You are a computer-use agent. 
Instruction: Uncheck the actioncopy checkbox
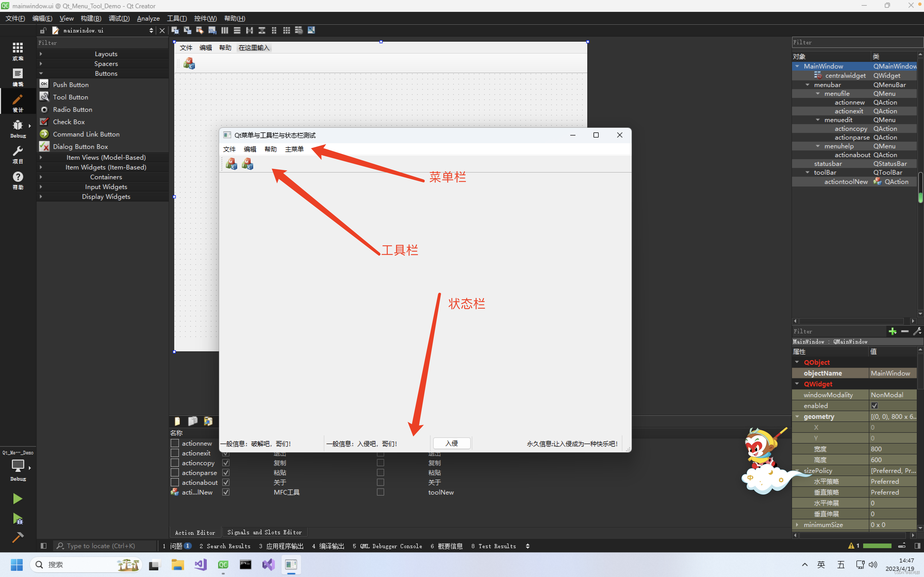pyautogui.click(x=226, y=463)
